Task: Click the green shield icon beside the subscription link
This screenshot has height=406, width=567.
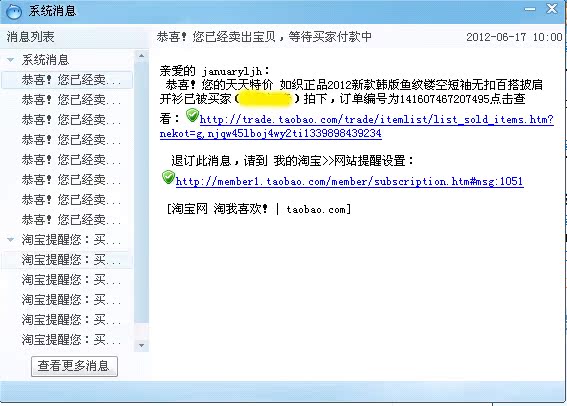Action: [x=168, y=177]
